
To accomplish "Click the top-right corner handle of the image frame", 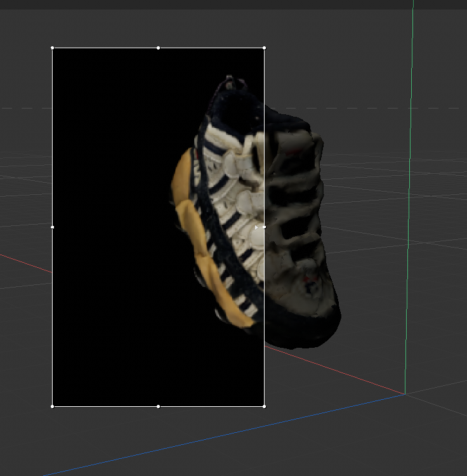I will pos(265,48).
